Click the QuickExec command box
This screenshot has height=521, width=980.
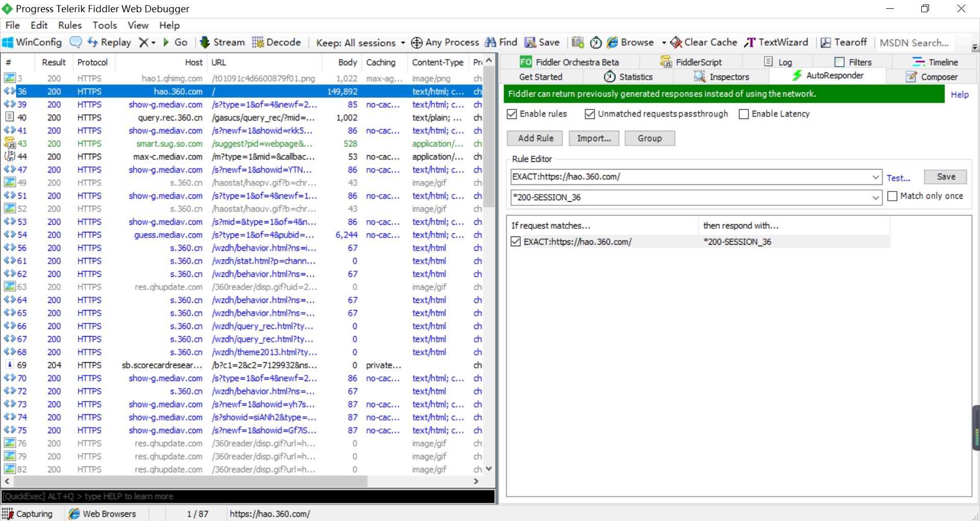click(248, 496)
